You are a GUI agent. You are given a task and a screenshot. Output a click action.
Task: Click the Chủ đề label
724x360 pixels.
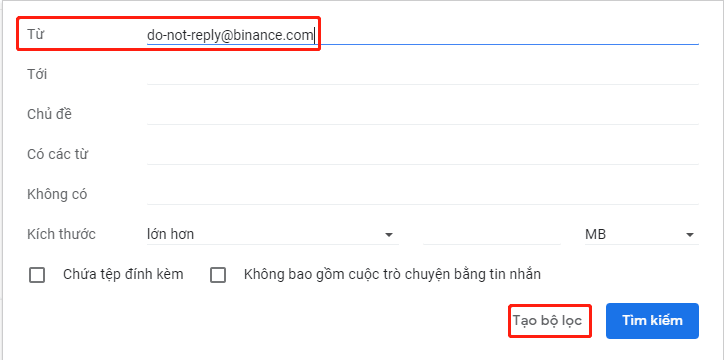(x=49, y=114)
